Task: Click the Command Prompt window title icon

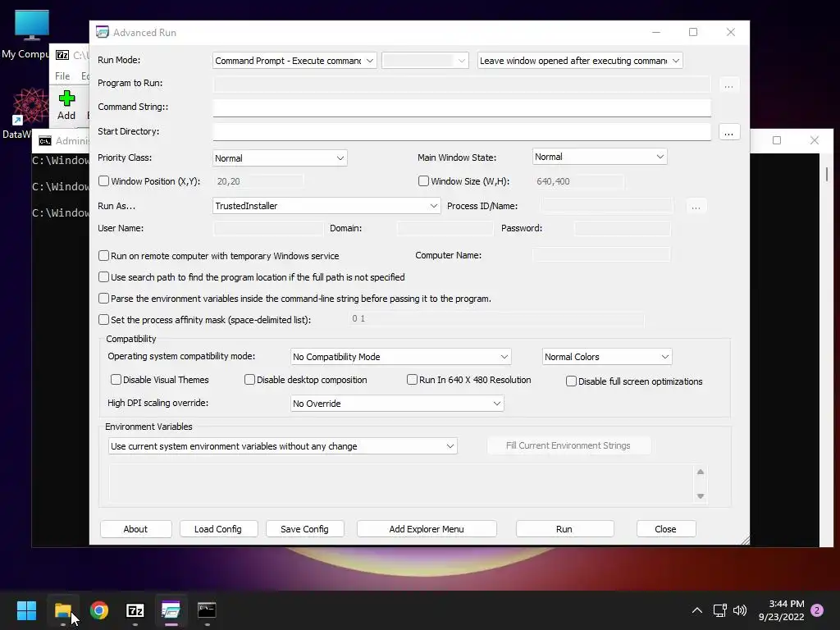Action: coord(45,140)
